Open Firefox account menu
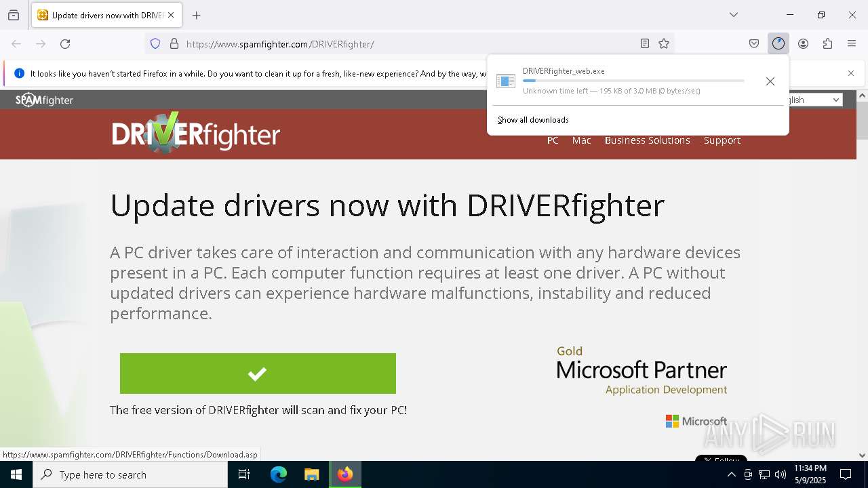The height and width of the screenshot is (488, 868). pos(803,44)
